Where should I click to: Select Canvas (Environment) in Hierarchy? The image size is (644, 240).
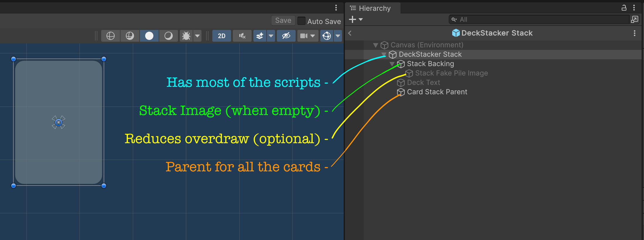[427, 45]
